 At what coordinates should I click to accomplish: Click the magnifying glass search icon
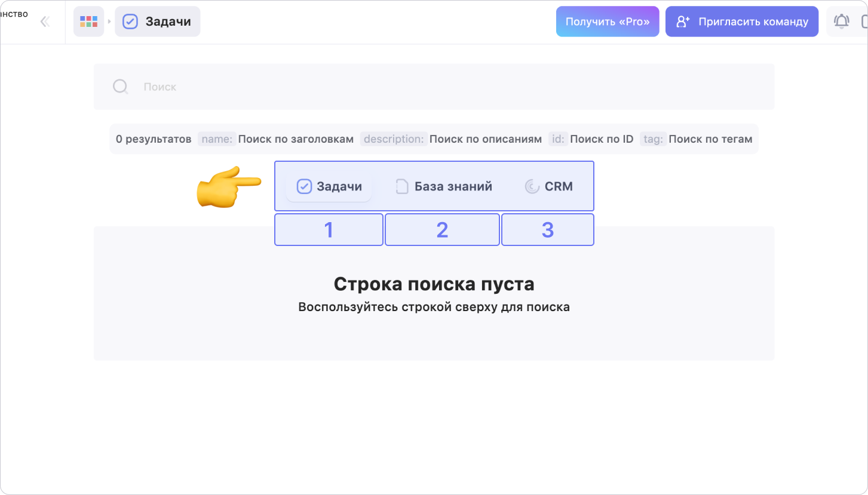pyautogui.click(x=121, y=87)
